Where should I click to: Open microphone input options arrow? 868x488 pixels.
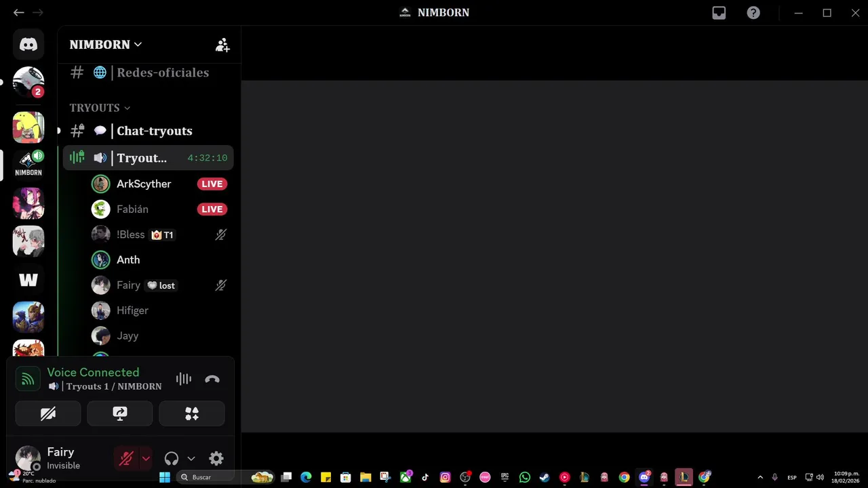(x=146, y=459)
